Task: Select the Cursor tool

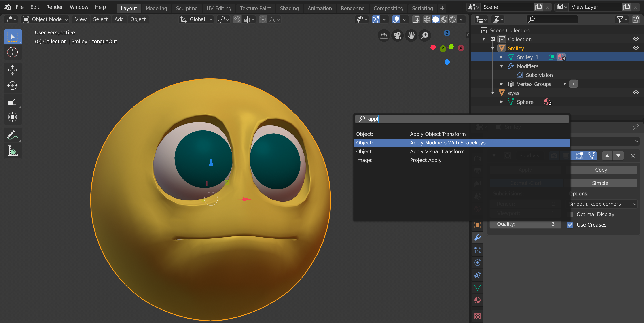Action: click(13, 52)
